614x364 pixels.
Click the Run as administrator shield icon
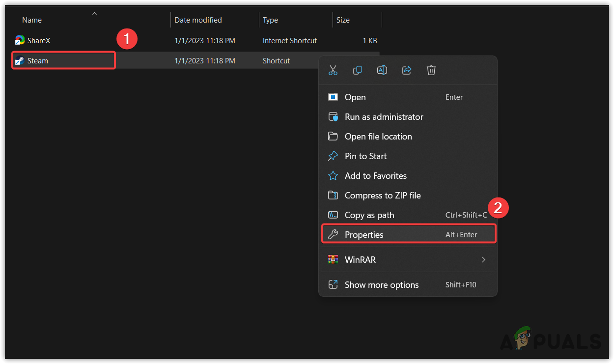[x=333, y=117]
